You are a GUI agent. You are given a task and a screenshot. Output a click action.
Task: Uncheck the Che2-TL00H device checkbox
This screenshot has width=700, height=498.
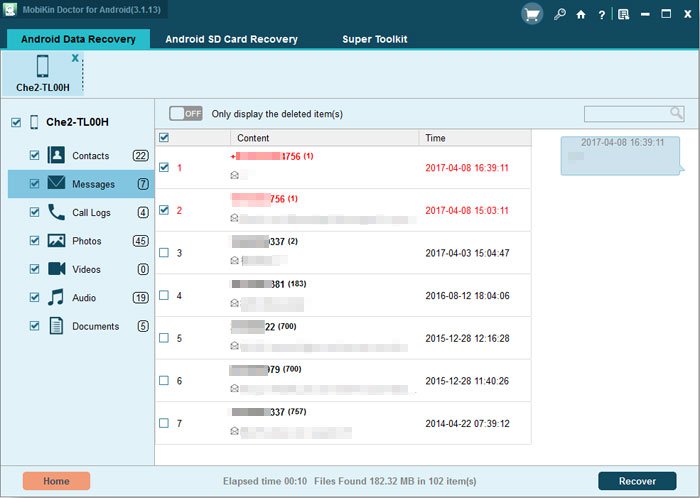tap(16, 122)
